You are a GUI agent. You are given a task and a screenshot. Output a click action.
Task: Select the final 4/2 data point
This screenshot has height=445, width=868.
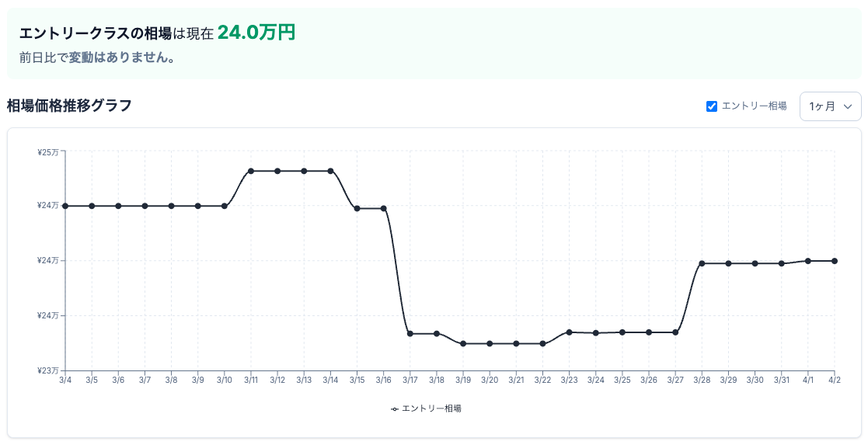(835, 261)
